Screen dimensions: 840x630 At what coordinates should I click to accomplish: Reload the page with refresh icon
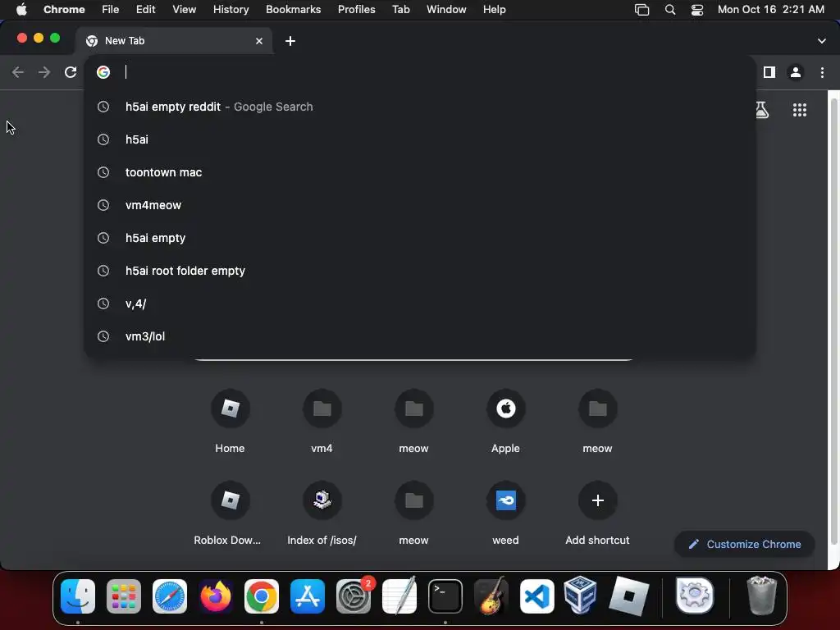[71, 72]
